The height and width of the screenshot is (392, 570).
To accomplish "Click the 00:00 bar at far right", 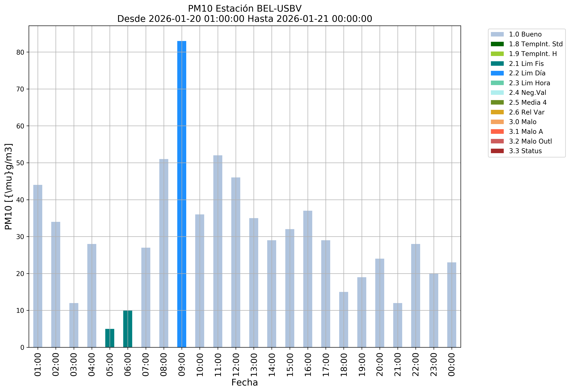I will coord(452,305).
